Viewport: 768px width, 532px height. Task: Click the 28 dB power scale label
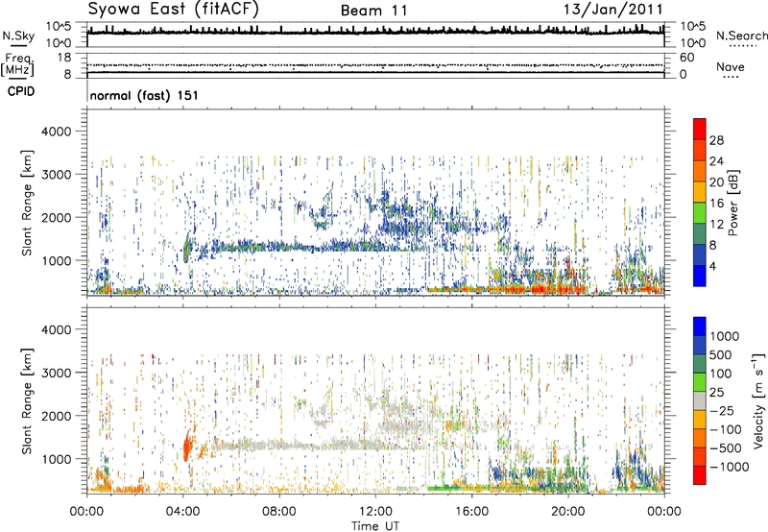[x=716, y=140]
